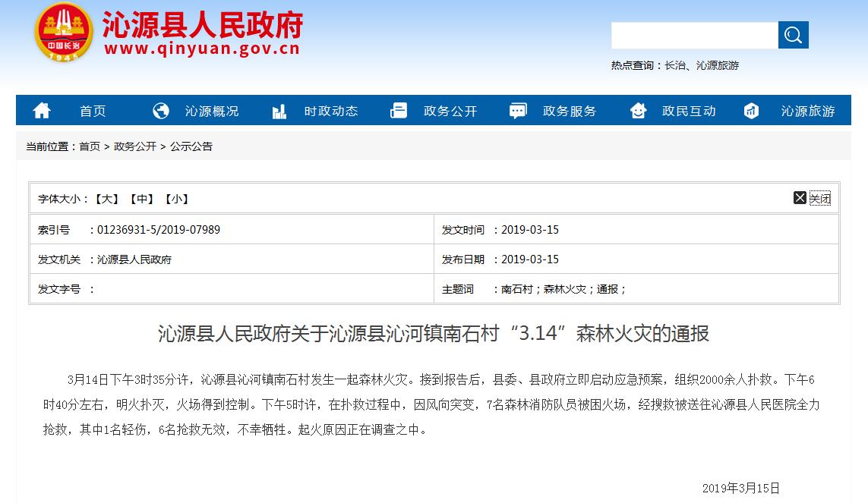Click the chat bubble icon beside 政务服务
Screen dimensions: 868x503
pos(518,111)
